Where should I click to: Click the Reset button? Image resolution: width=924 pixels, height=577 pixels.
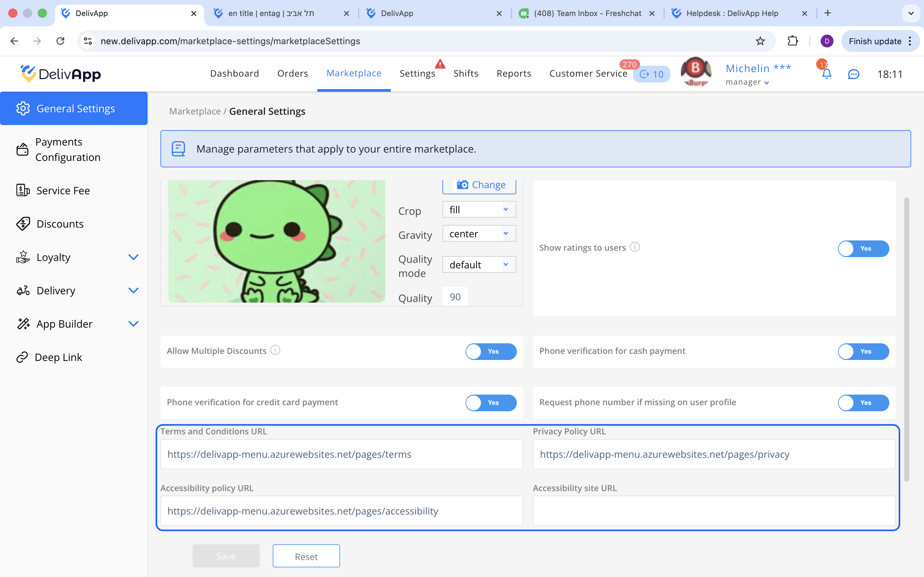[306, 556]
